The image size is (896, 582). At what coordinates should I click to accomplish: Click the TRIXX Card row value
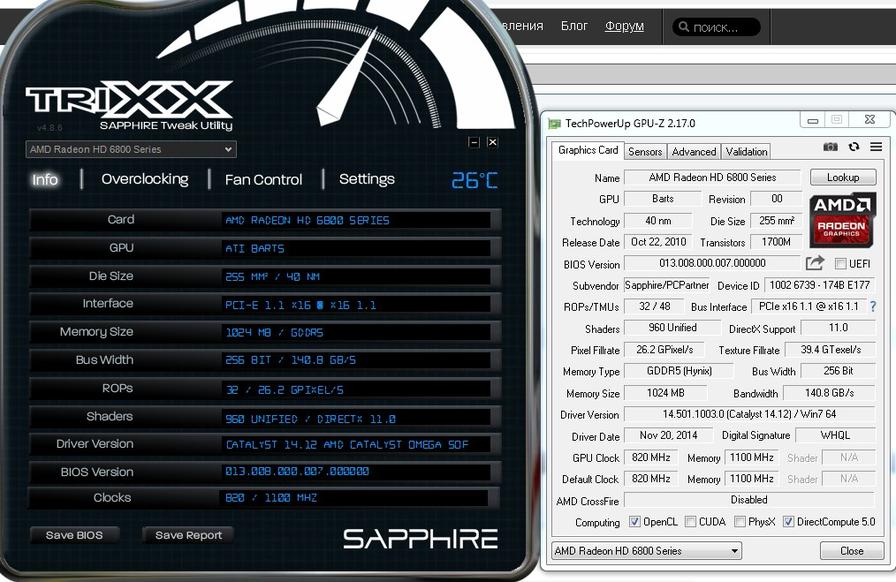tap(355, 220)
